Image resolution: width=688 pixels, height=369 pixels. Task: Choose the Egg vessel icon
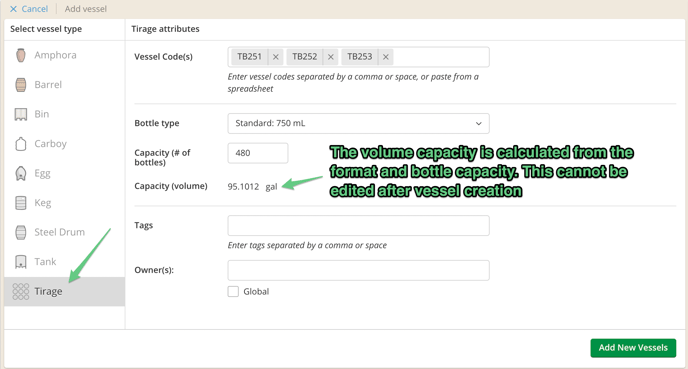coord(21,173)
